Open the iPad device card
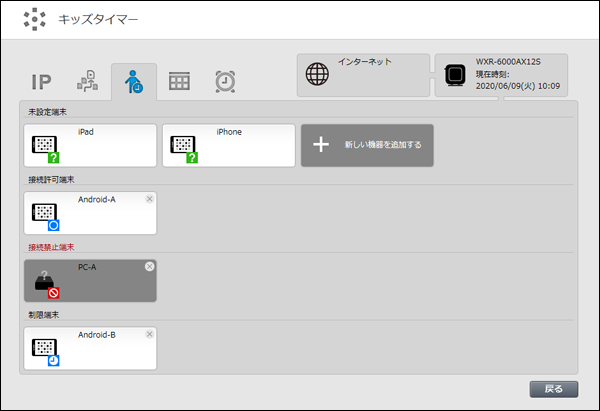The height and width of the screenshot is (411, 600). click(90, 145)
